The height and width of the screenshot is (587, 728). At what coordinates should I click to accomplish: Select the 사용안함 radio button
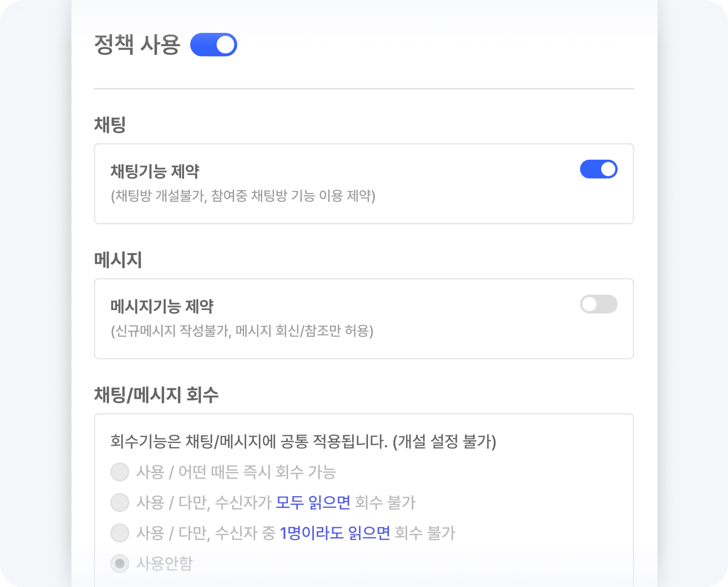coord(120,564)
